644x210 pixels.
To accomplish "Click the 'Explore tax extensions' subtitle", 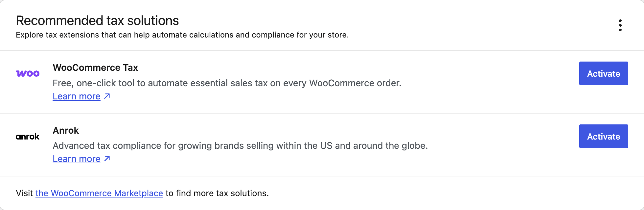I will (182, 35).
